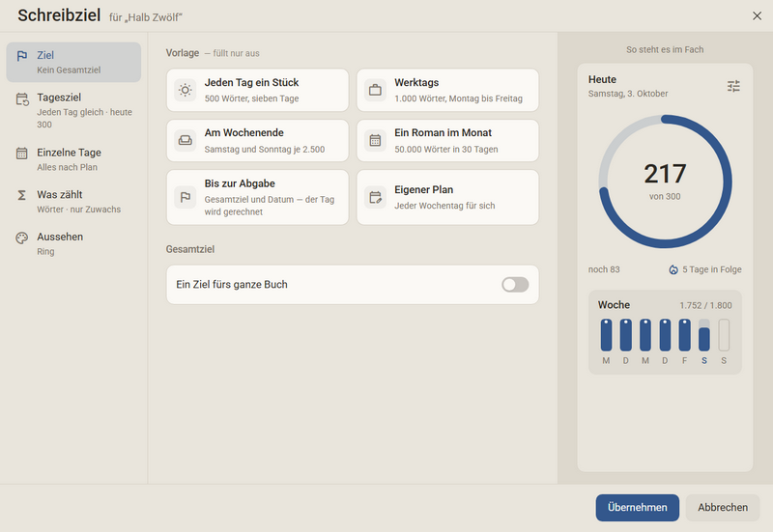This screenshot has height=532, width=773.
Task: Click the Friday bar labeled F in Woche chart
Action: [684, 335]
